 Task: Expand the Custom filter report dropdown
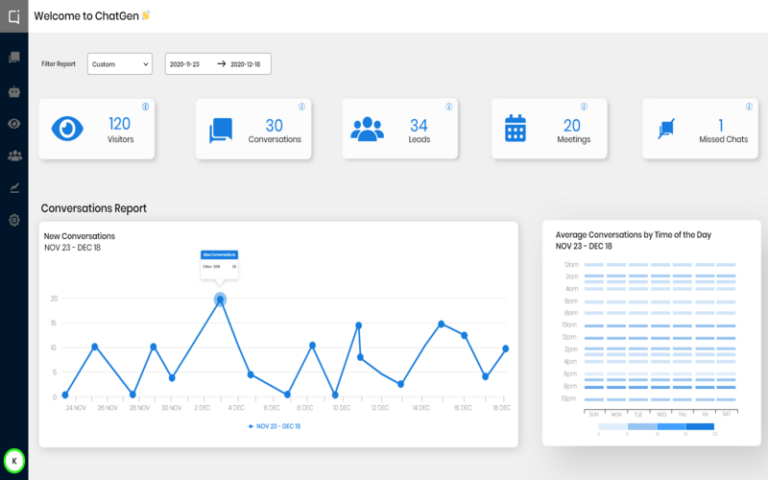pos(119,64)
